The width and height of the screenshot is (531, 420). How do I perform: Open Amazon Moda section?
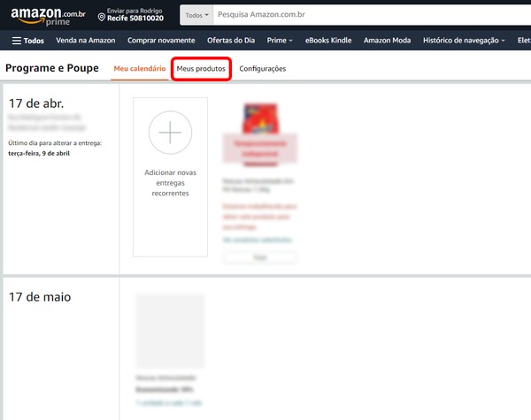click(x=387, y=41)
